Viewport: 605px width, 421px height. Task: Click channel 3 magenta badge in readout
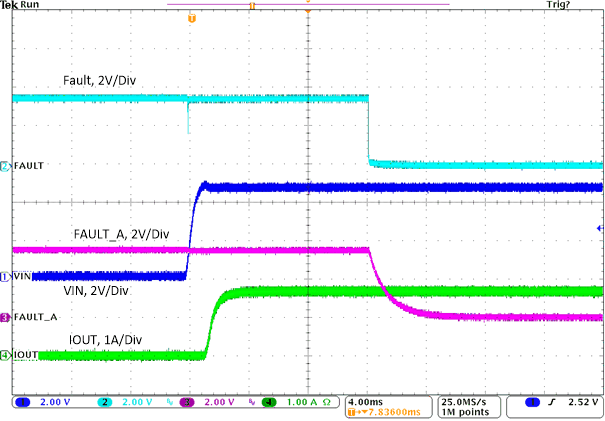(x=186, y=402)
